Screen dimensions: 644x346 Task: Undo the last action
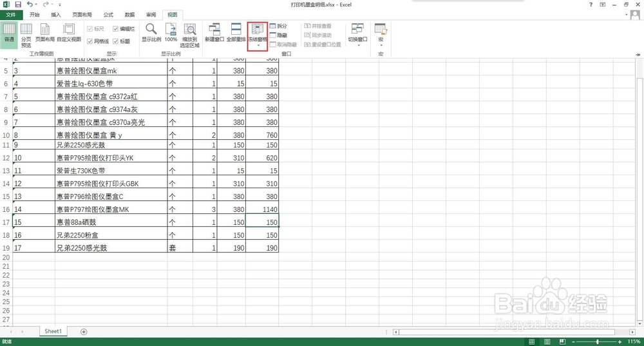pyautogui.click(x=30, y=4)
